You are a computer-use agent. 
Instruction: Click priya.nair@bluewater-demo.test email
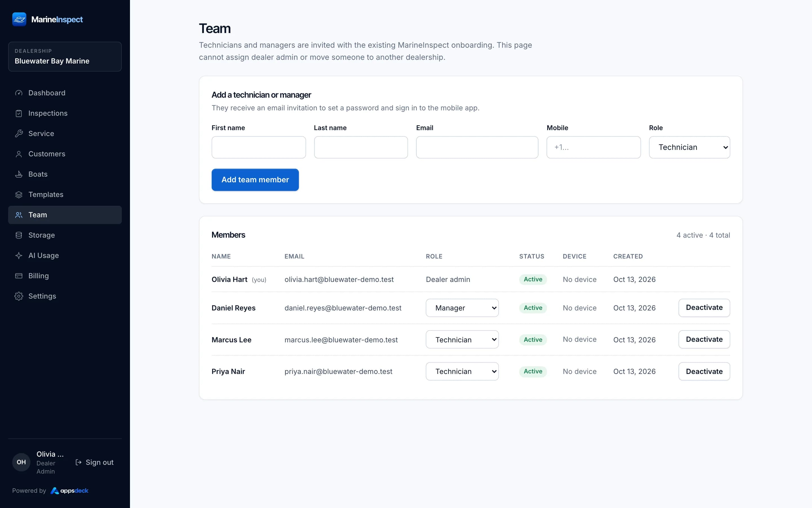[x=338, y=372]
